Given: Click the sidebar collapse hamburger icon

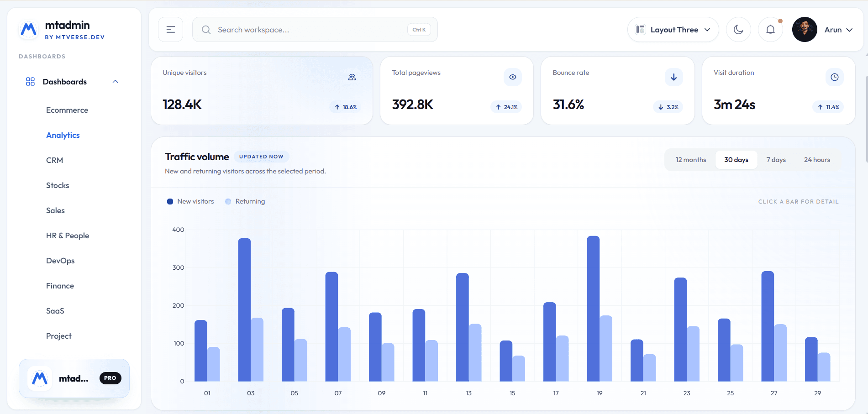Looking at the screenshot, I should pos(170,30).
